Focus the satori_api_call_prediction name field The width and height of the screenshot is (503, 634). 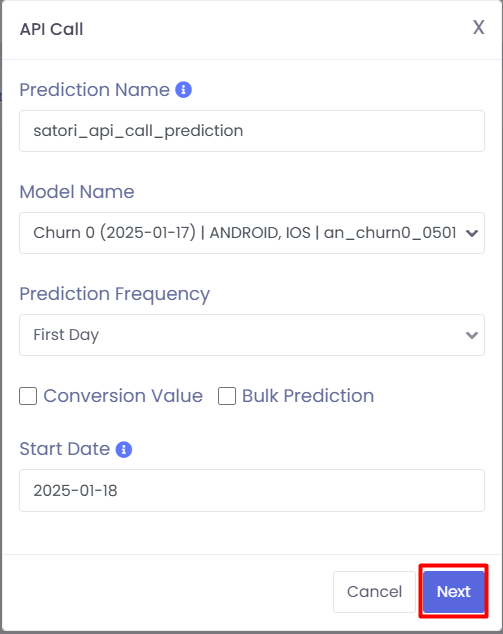pyautogui.click(x=252, y=131)
